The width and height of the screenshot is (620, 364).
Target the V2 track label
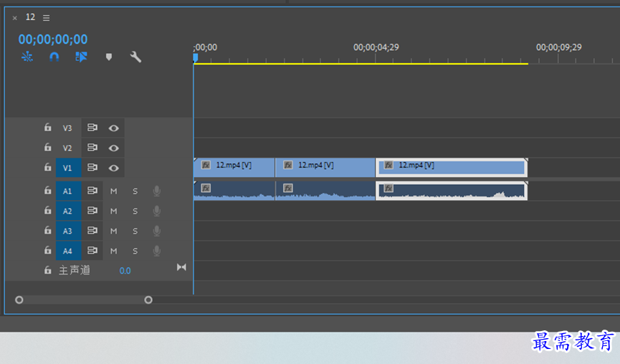(67, 148)
